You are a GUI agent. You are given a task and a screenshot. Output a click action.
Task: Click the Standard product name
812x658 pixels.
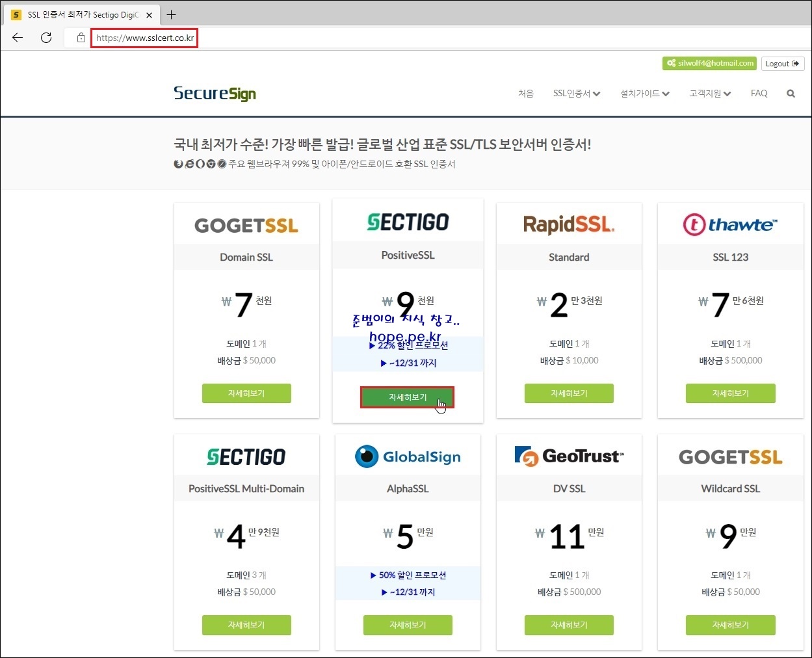coord(569,257)
